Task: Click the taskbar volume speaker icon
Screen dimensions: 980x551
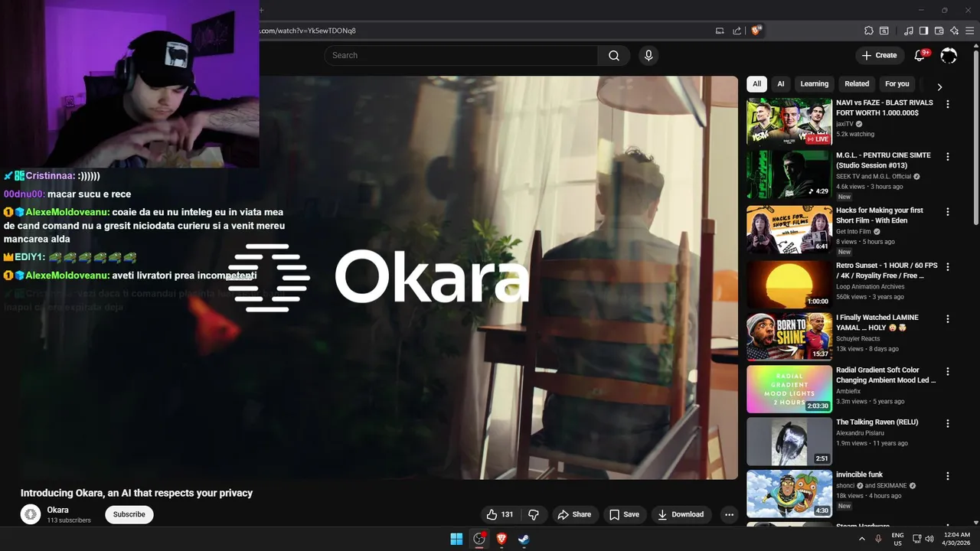Action: click(929, 539)
